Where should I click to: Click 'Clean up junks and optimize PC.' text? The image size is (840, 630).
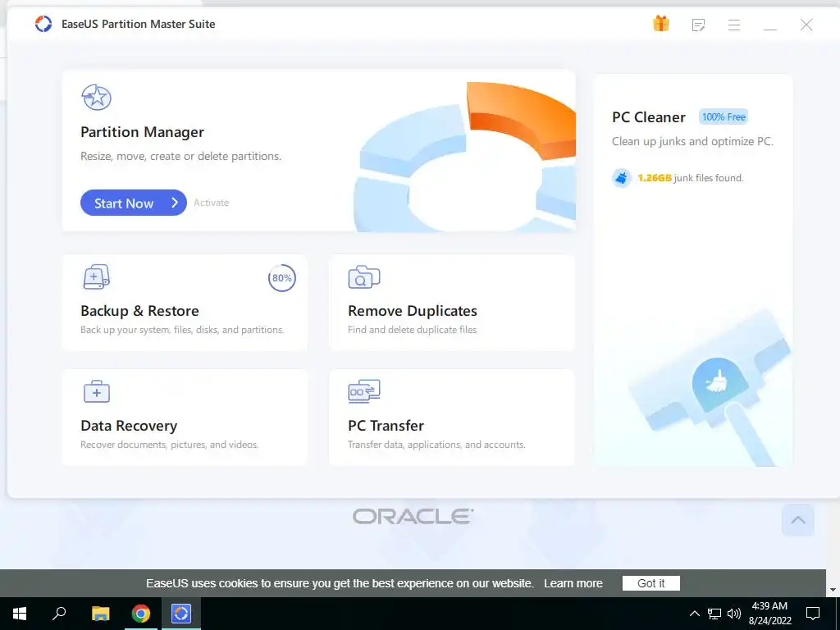coord(692,141)
